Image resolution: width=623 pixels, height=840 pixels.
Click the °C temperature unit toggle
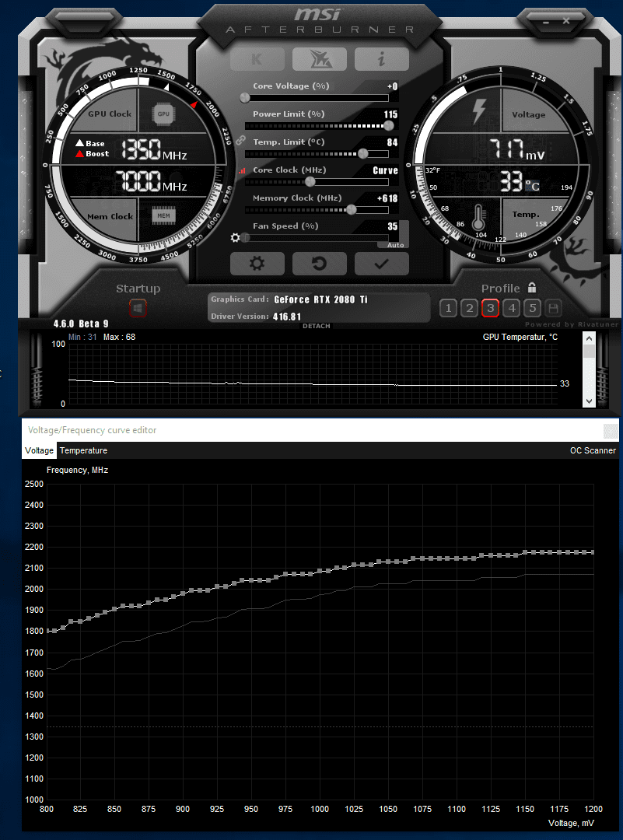pyautogui.click(x=532, y=185)
